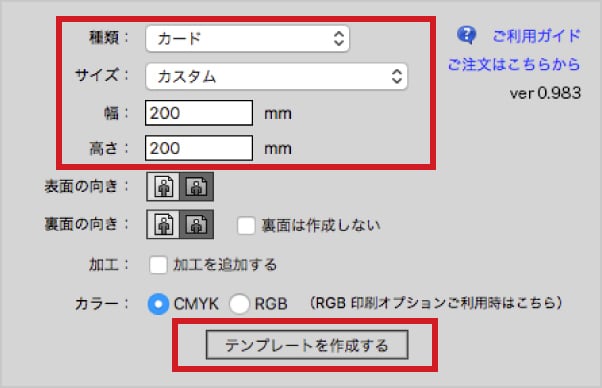Select the CMYK color radio button
The height and width of the screenshot is (388, 602).
click(x=158, y=304)
